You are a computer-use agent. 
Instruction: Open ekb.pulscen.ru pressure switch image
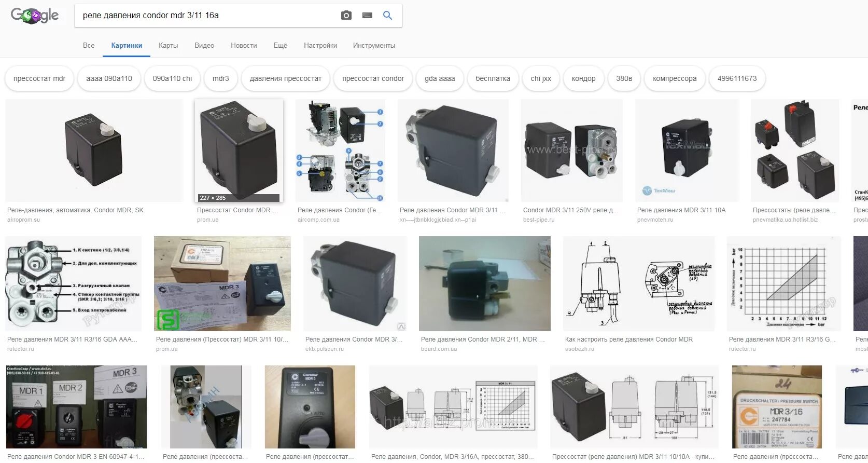(355, 283)
